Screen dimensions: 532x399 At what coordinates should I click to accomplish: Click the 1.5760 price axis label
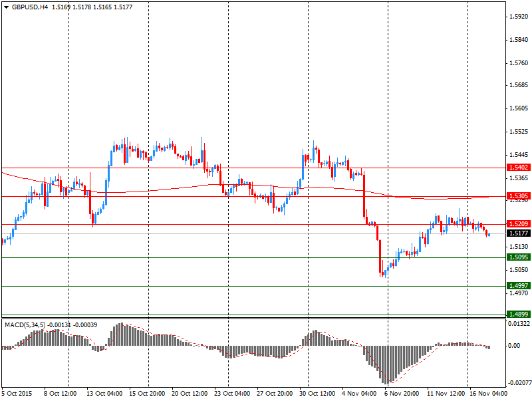[x=519, y=63]
